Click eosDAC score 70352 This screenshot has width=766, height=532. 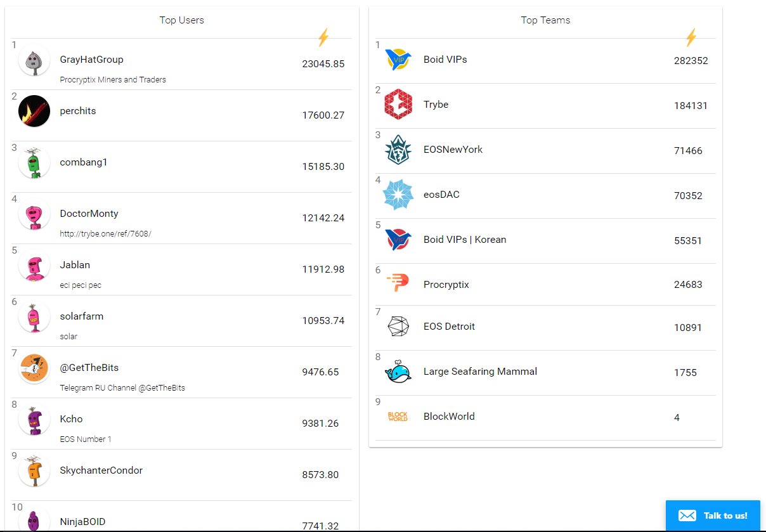click(688, 196)
